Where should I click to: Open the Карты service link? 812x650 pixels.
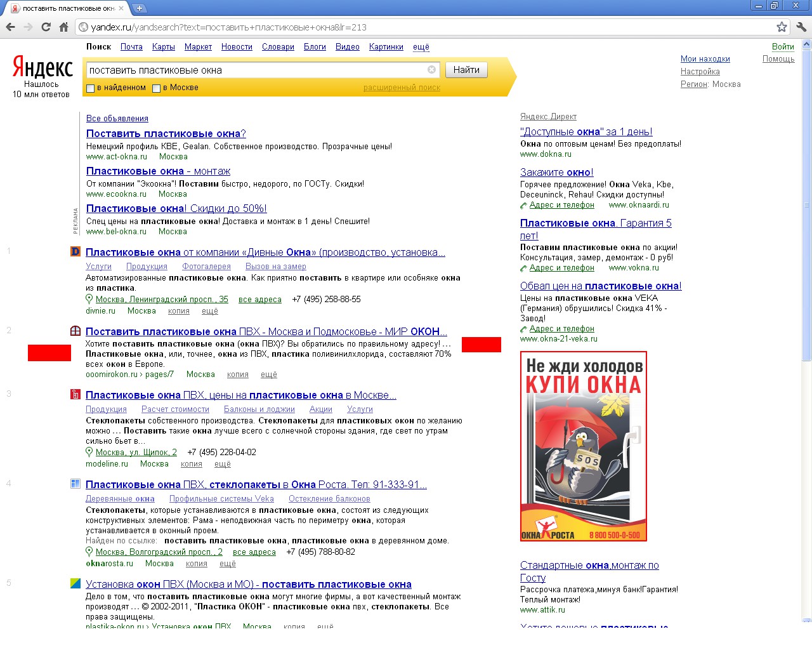(164, 47)
